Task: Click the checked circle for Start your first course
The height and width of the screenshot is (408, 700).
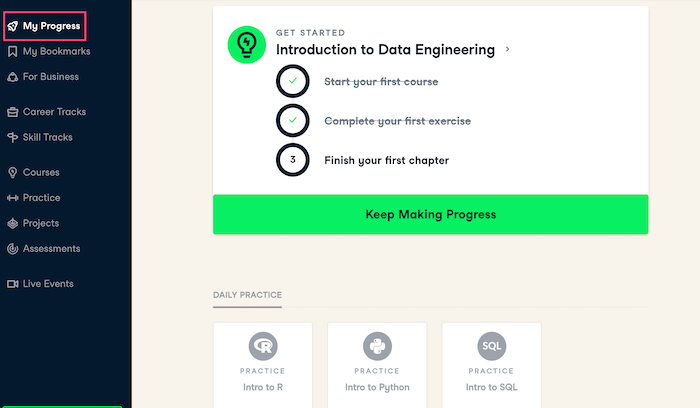Action: (292, 81)
